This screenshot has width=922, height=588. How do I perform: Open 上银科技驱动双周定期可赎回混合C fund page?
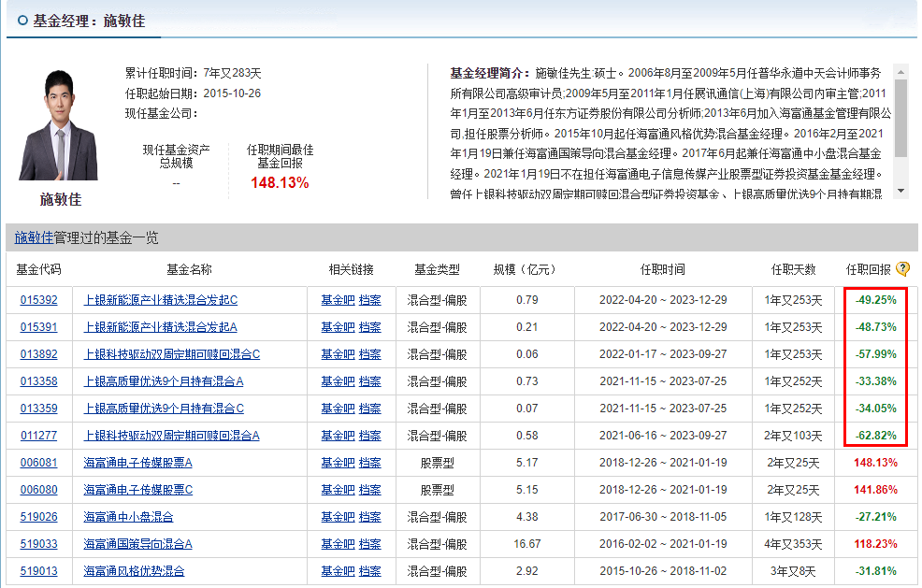click(x=172, y=354)
